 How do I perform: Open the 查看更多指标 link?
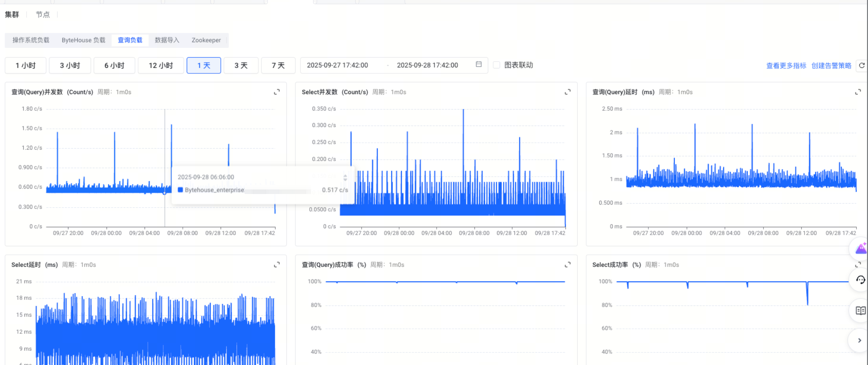point(786,66)
